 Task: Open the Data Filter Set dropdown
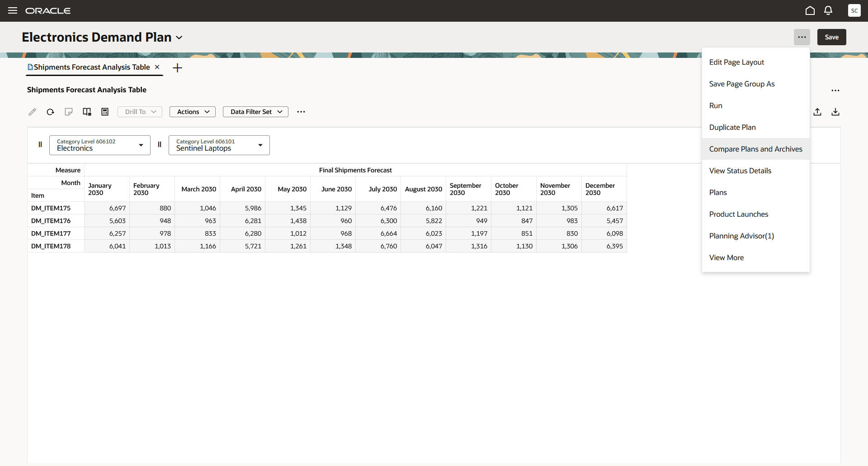[255, 112]
